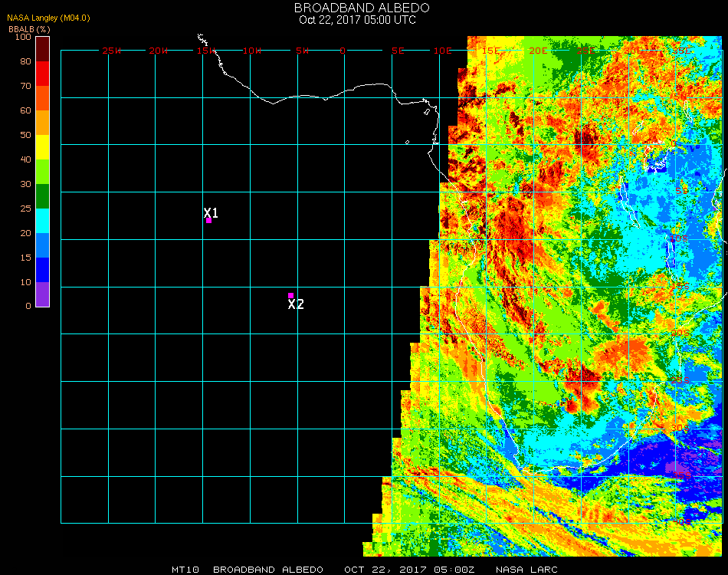728x575 pixels.
Task: Click the 5E longitude label
Action: point(398,51)
